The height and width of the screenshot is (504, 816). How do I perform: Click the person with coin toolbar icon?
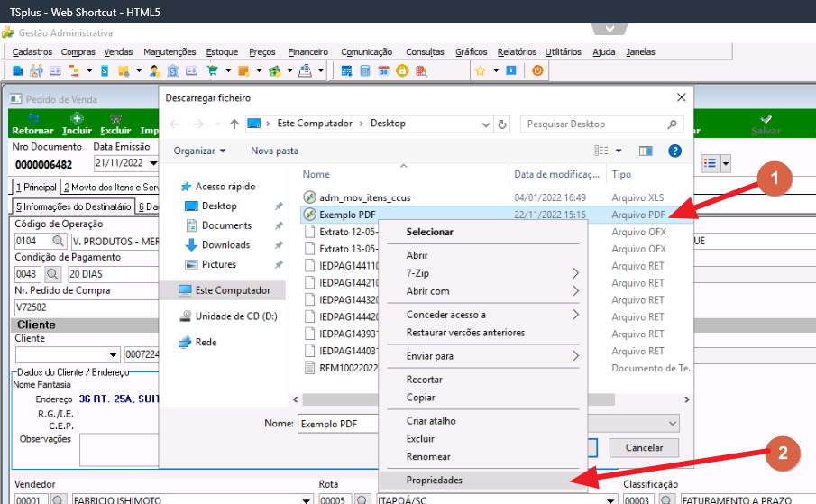click(154, 70)
